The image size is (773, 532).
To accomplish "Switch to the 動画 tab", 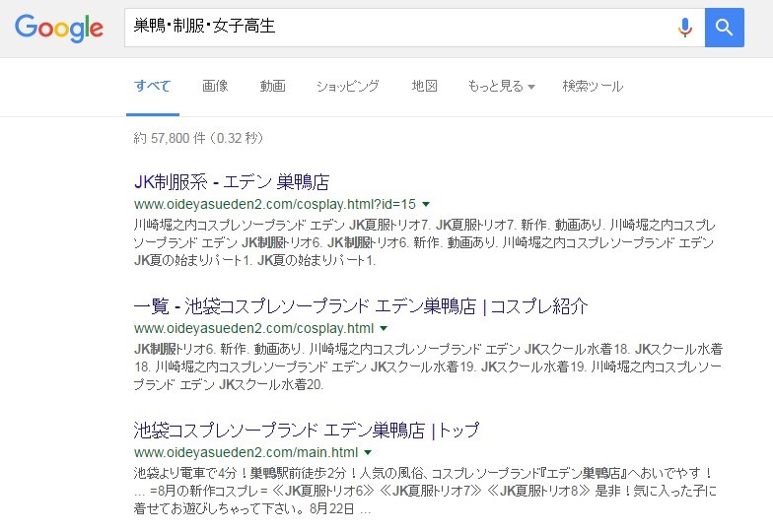I will [x=272, y=87].
